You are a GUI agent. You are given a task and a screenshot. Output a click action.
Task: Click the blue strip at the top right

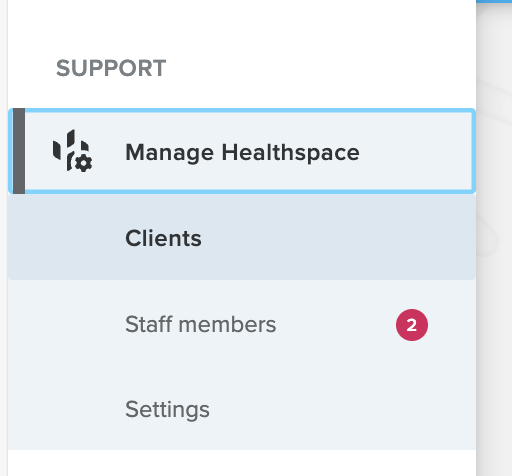[x=494, y=1]
